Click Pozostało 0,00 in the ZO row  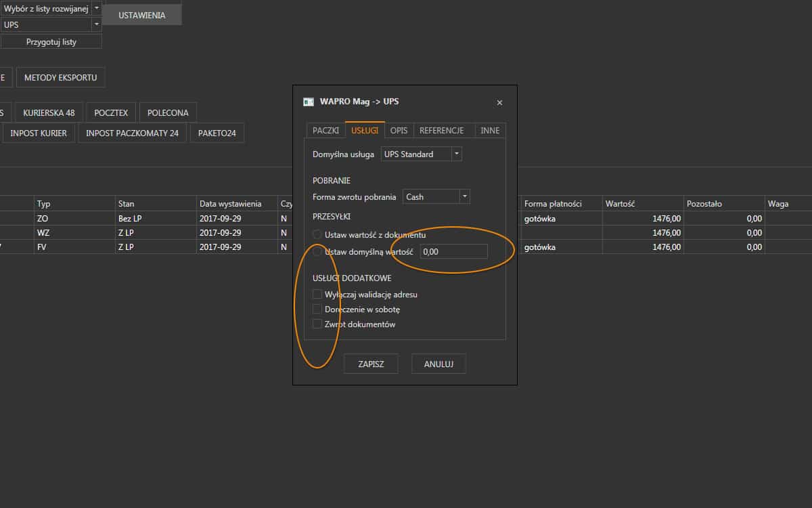pyautogui.click(x=724, y=219)
